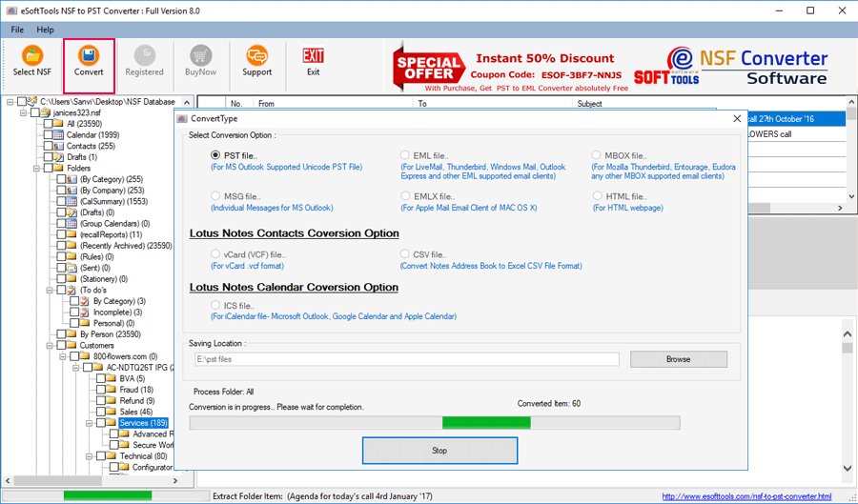Screen dimensions: 858x504
Task: Check the Fraud (18) folder checkbox
Action: pos(101,390)
